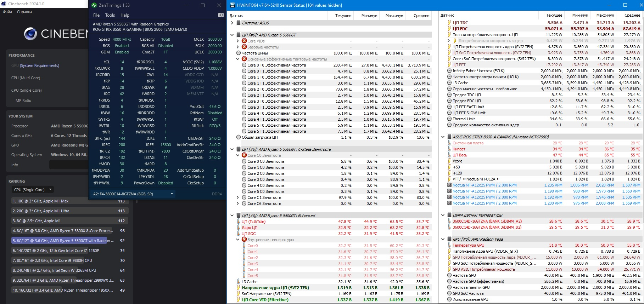Screen dimensions: 644x304
Task: Click the clock icon for Infinity Fabric Частота (FCLK)
Action: [449, 71]
